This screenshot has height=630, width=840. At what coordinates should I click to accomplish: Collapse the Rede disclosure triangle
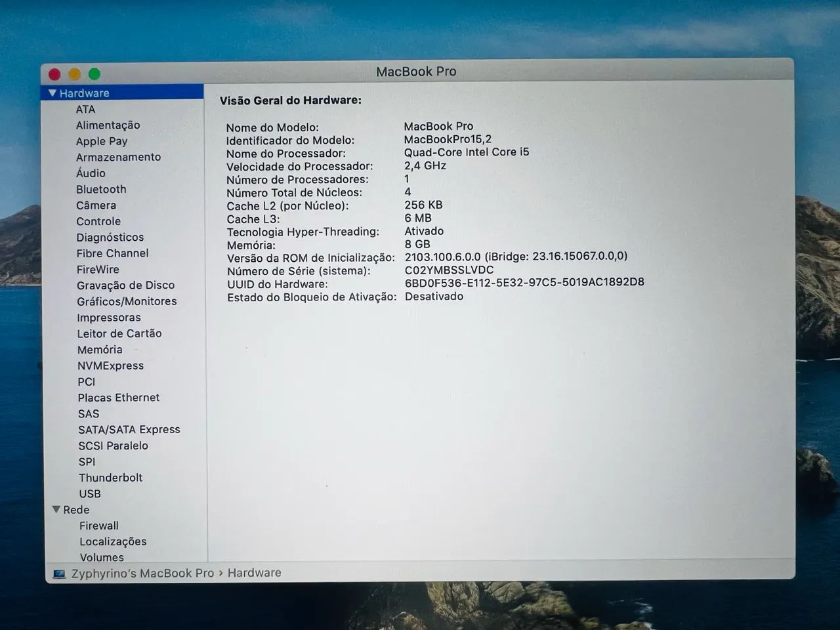56,509
